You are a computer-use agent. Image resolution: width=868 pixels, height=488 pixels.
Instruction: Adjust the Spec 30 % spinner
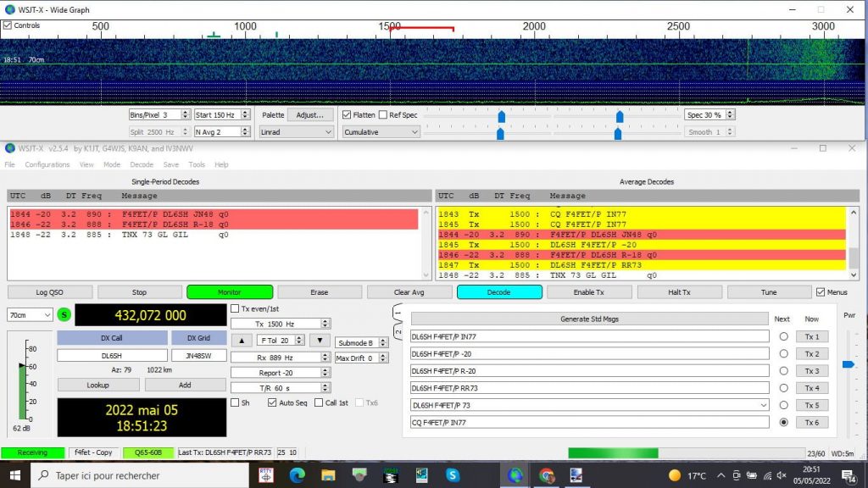click(x=730, y=115)
